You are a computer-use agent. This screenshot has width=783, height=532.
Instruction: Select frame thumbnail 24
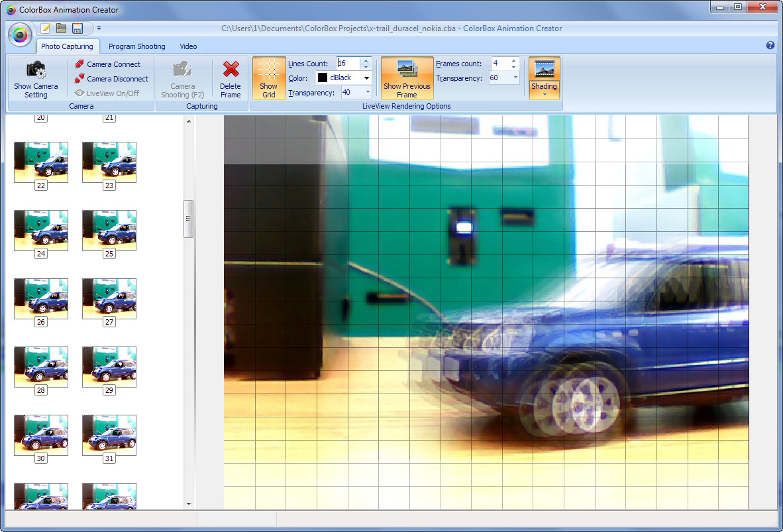point(41,231)
